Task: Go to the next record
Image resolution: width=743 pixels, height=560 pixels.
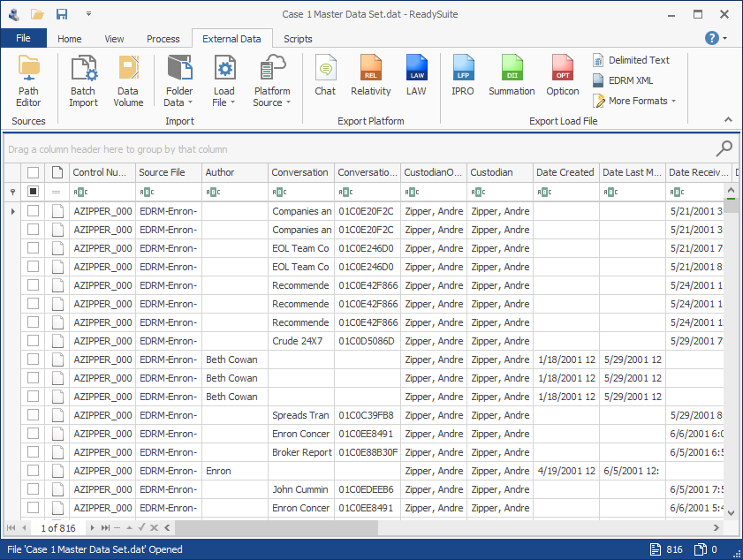Action: click(92, 527)
